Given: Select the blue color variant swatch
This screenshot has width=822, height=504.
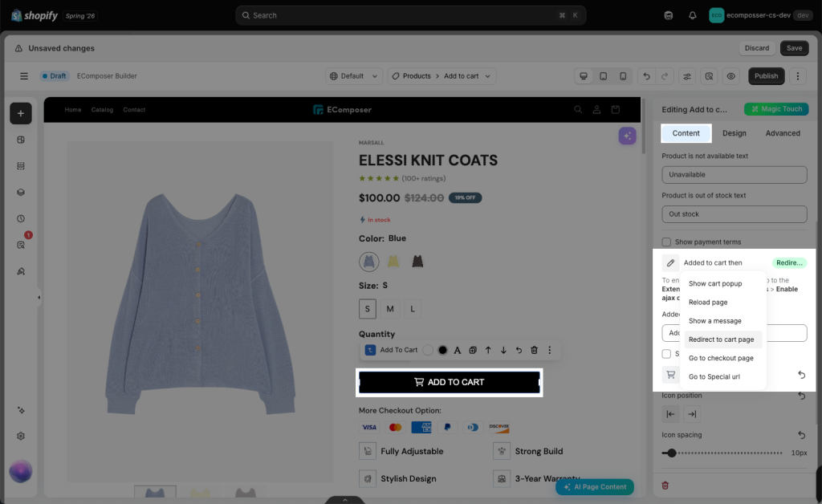Looking at the screenshot, I should [369, 262].
